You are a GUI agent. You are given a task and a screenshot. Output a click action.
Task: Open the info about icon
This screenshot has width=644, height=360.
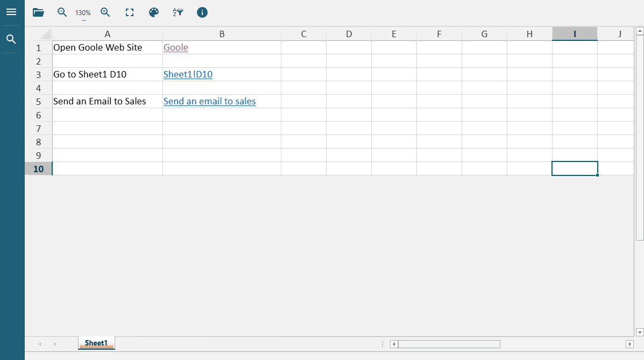(202, 12)
